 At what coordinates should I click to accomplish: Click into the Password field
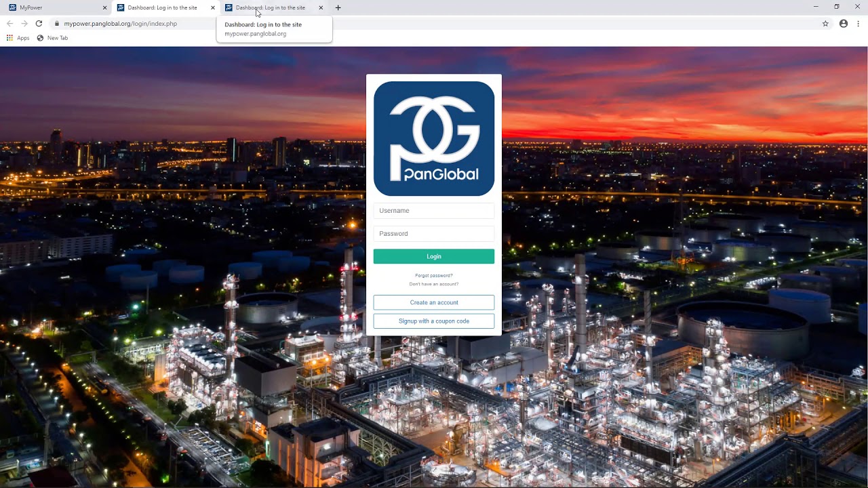434,234
